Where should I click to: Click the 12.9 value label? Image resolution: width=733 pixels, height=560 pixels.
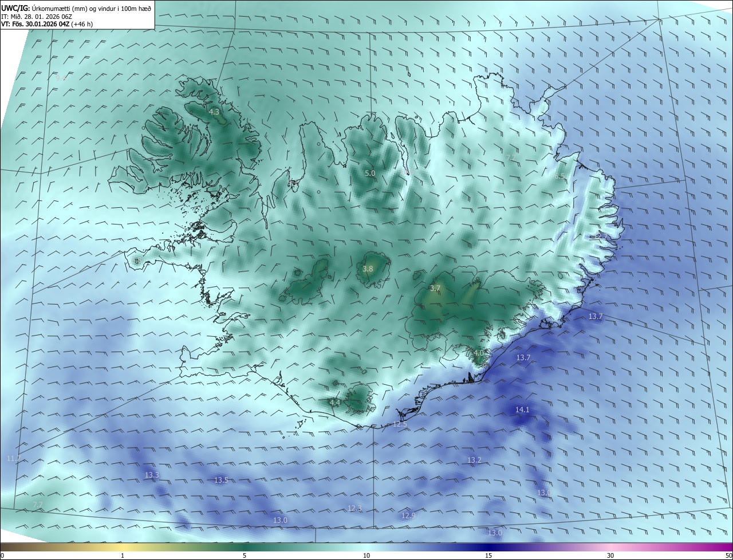[x=408, y=515]
